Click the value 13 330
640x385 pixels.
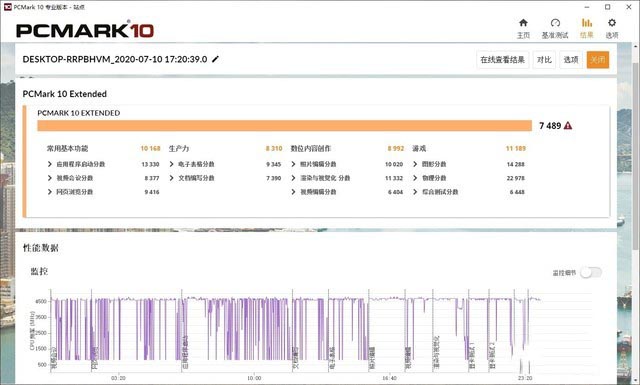tap(150, 164)
